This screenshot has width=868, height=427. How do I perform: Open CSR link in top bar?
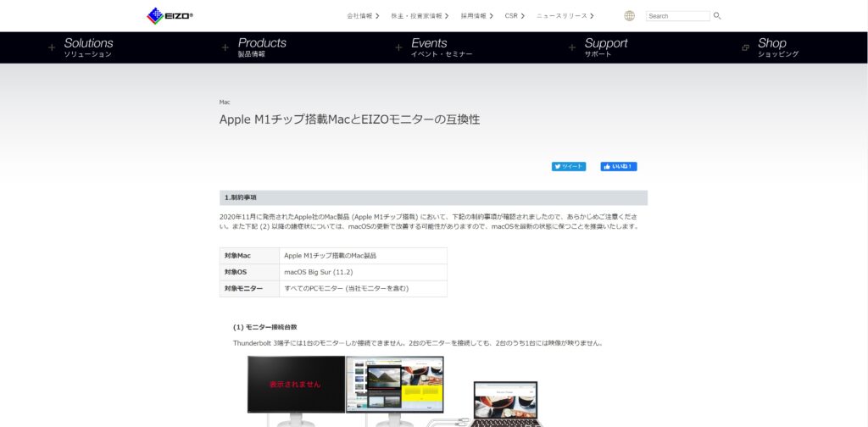click(x=515, y=16)
